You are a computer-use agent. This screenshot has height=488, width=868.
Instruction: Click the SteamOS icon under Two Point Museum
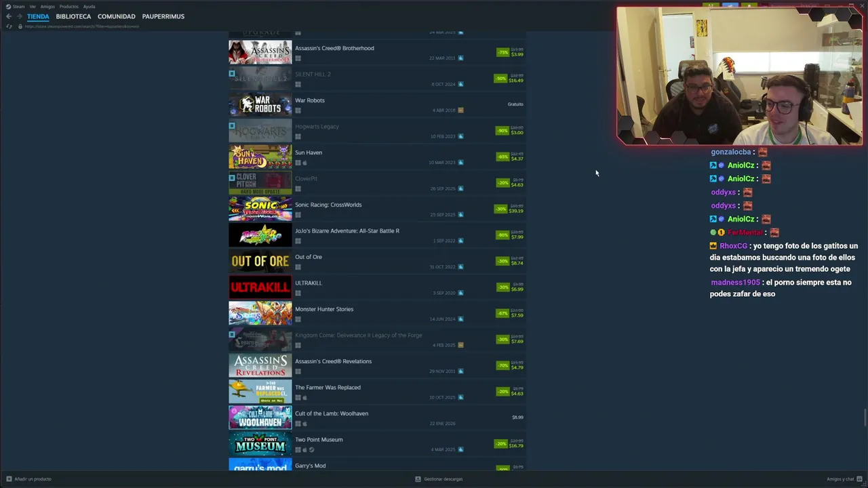coord(311,450)
